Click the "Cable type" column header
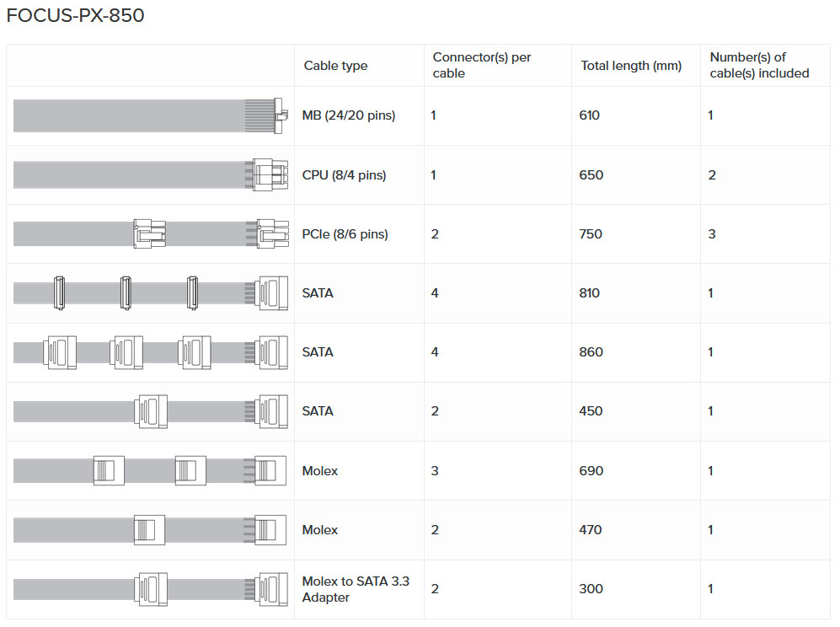The image size is (840, 627). click(x=335, y=66)
